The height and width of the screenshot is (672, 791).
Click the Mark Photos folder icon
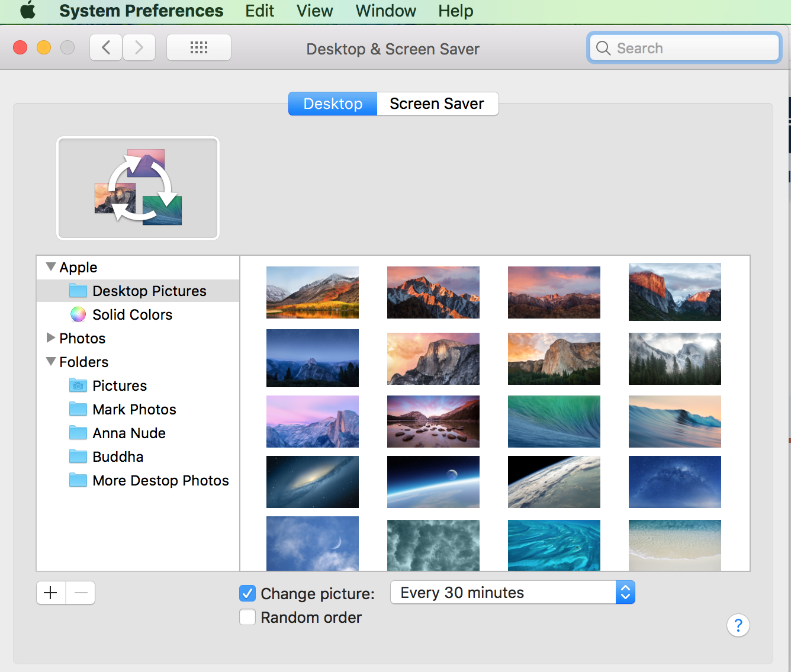(x=78, y=409)
